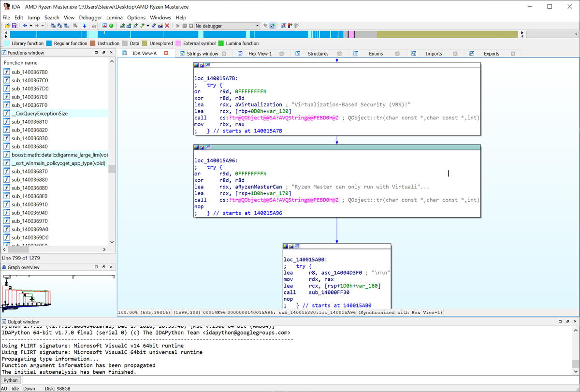Open the Windows menu

[160, 17]
